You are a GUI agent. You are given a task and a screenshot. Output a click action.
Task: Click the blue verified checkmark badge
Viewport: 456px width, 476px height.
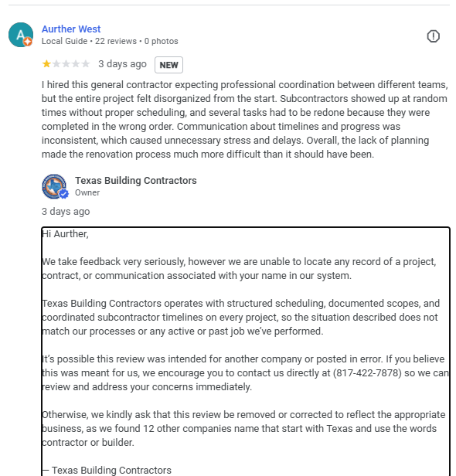coord(63,194)
